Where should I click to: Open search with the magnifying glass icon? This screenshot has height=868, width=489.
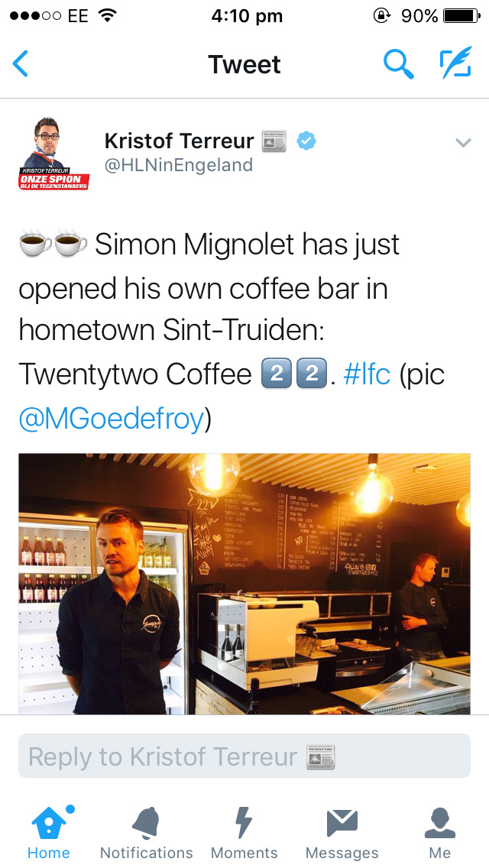point(399,63)
